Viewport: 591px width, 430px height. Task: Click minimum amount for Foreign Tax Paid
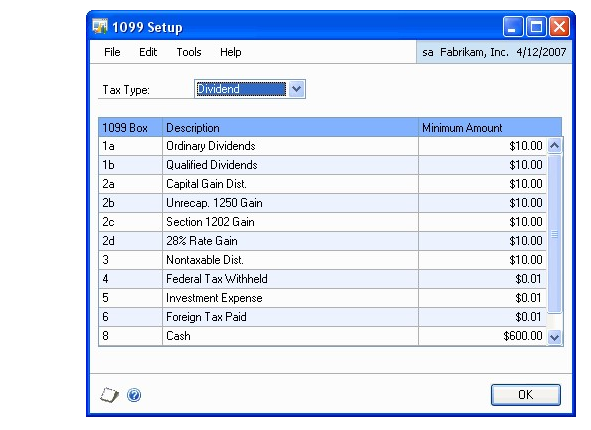click(x=482, y=317)
